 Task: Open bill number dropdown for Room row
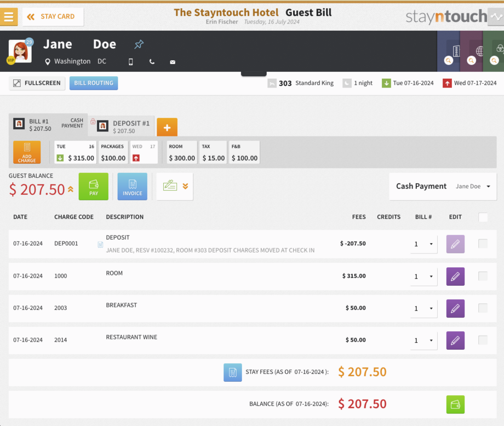[423, 277]
